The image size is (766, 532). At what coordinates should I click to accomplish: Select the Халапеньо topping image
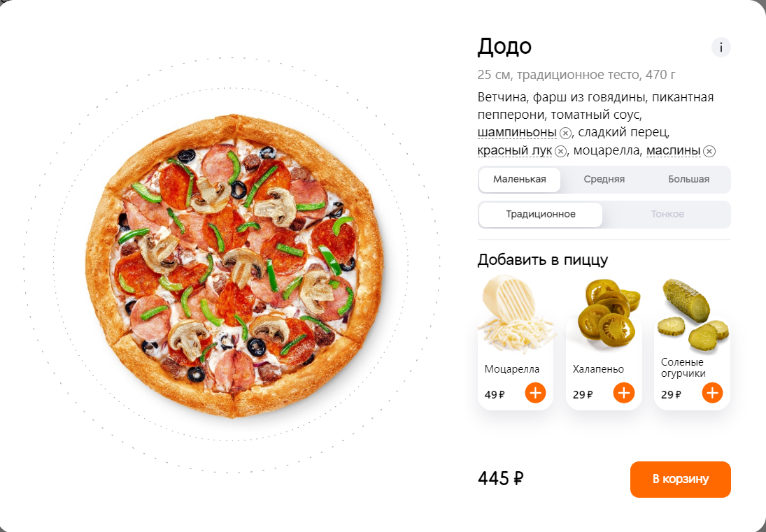607,312
